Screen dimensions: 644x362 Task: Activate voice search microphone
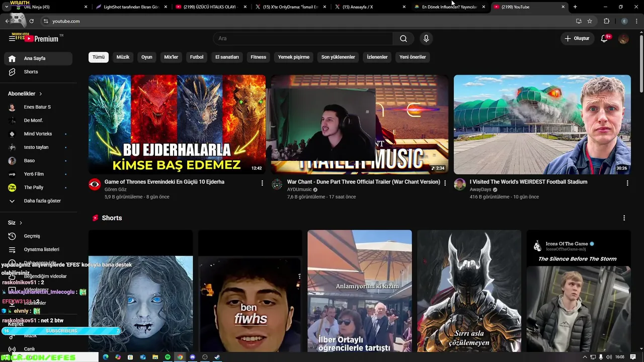tap(426, 38)
